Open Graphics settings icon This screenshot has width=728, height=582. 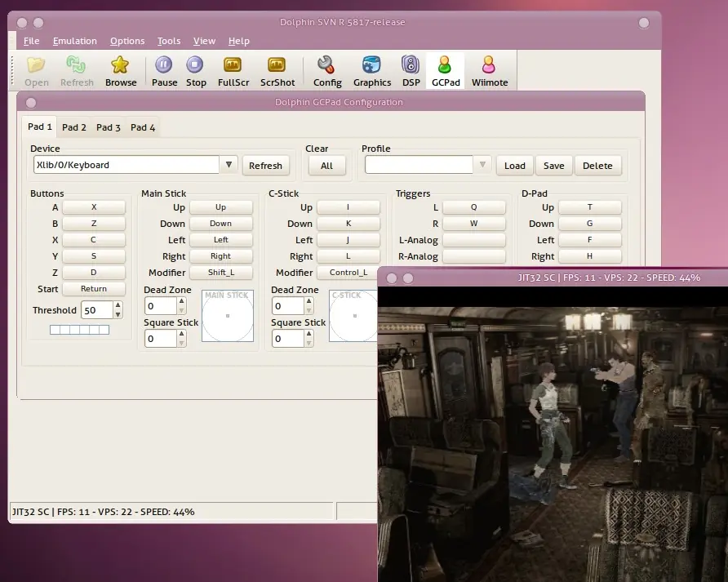click(x=372, y=71)
